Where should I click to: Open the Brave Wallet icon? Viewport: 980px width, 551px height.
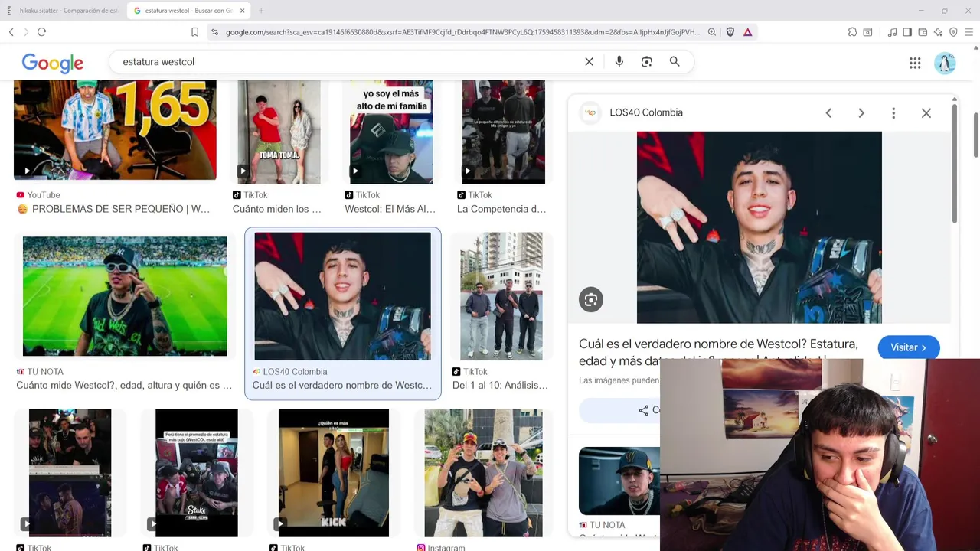(x=923, y=32)
